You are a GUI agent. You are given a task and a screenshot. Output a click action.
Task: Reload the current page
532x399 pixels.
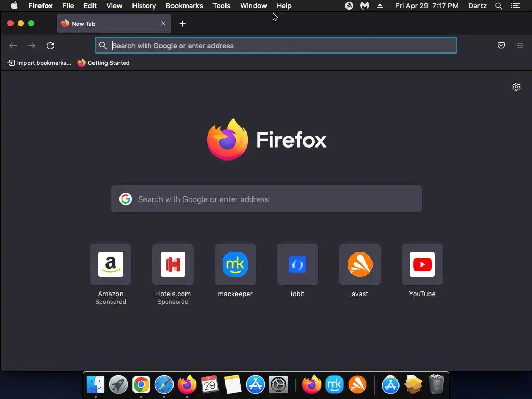(50, 46)
